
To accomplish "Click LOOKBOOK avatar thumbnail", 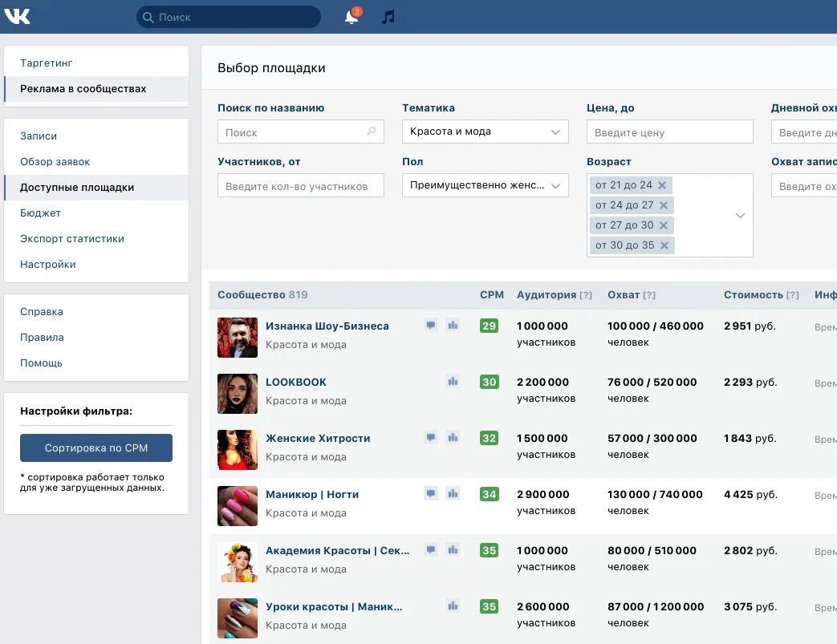I will tap(238, 394).
